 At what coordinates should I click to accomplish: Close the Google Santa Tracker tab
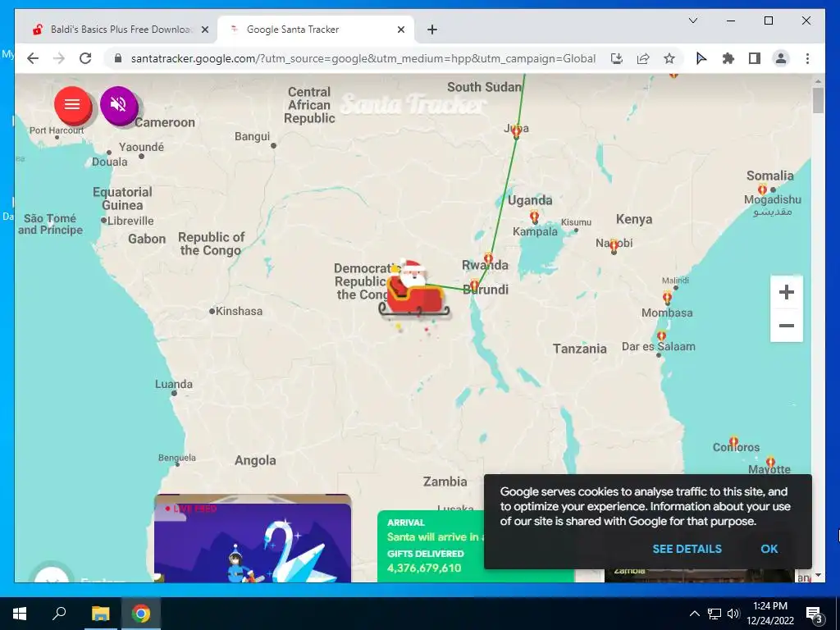(x=400, y=30)
